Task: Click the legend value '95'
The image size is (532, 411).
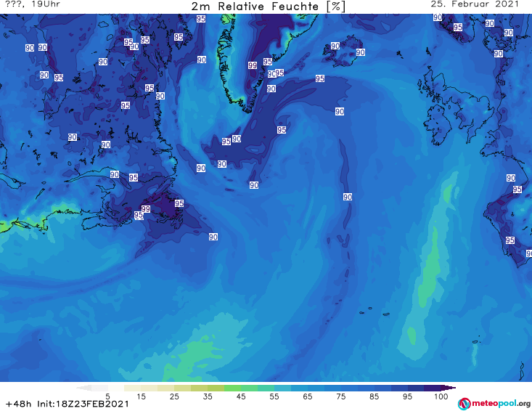Action: [407, 396]
